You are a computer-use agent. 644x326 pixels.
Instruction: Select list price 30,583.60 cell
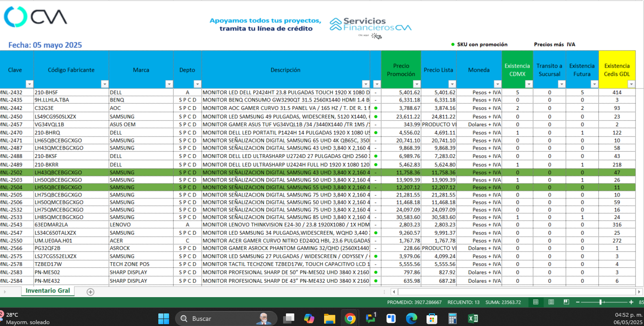click(x=439, y=217)
